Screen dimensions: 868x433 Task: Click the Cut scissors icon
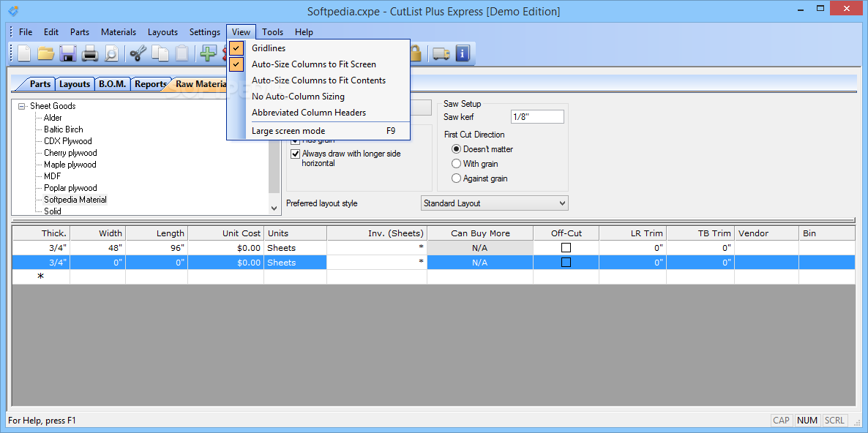pos(138,53)
